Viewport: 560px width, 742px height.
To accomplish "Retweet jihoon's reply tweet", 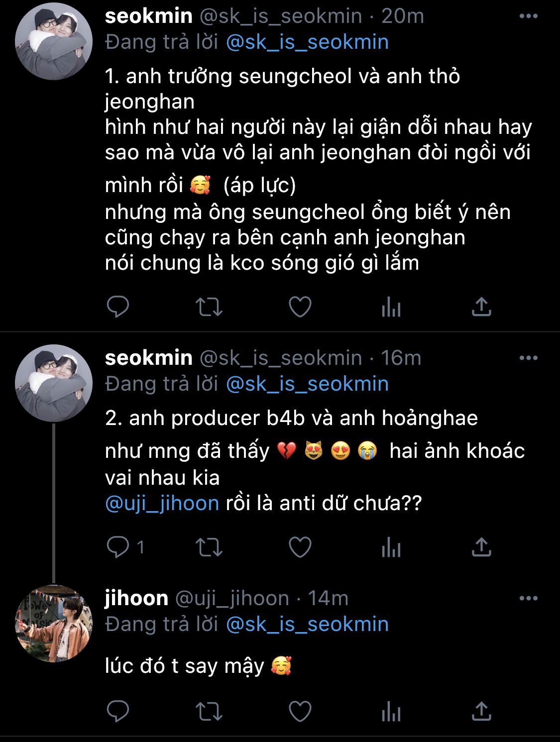I will 209,712.
